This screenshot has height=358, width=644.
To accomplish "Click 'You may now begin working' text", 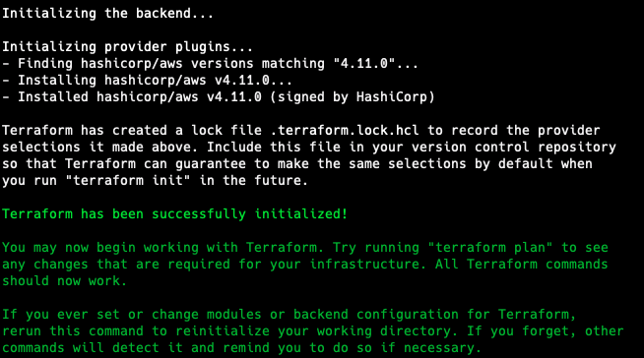I will (x=100, y=248).
